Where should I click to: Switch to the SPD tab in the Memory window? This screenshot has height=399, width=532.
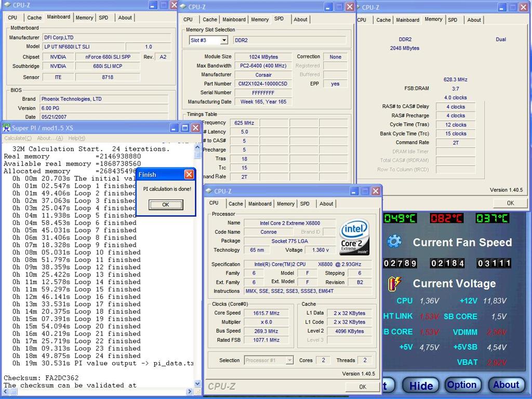[453, 20]
